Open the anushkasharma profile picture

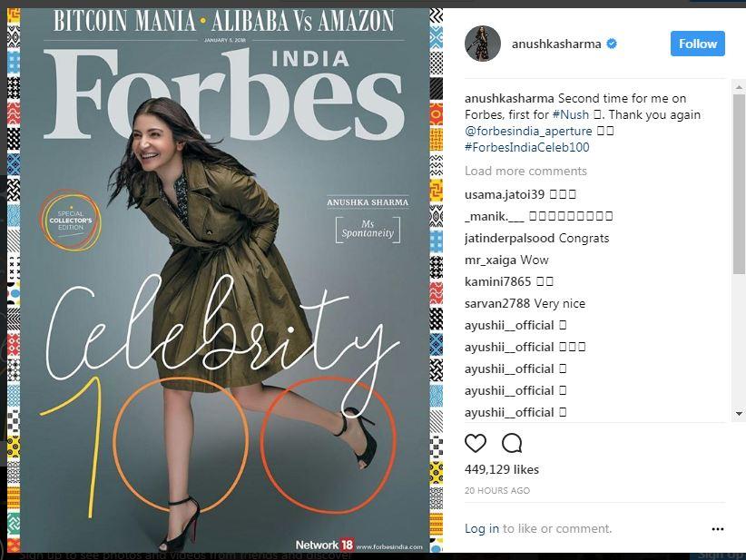click(483, 44)
